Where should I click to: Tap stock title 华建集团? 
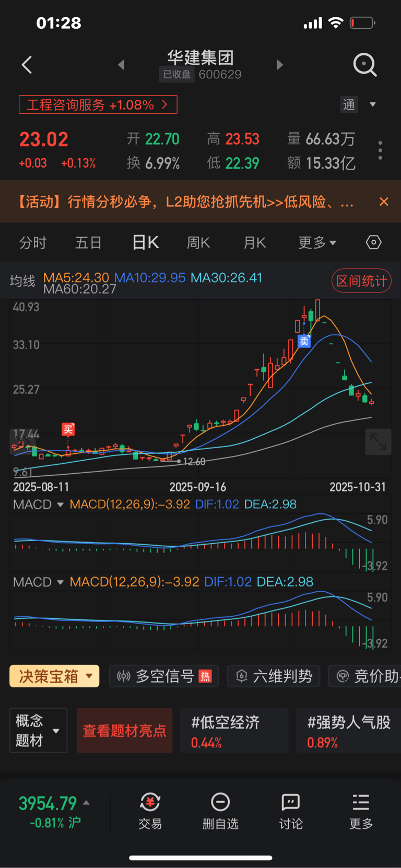(x=200, y=57)
